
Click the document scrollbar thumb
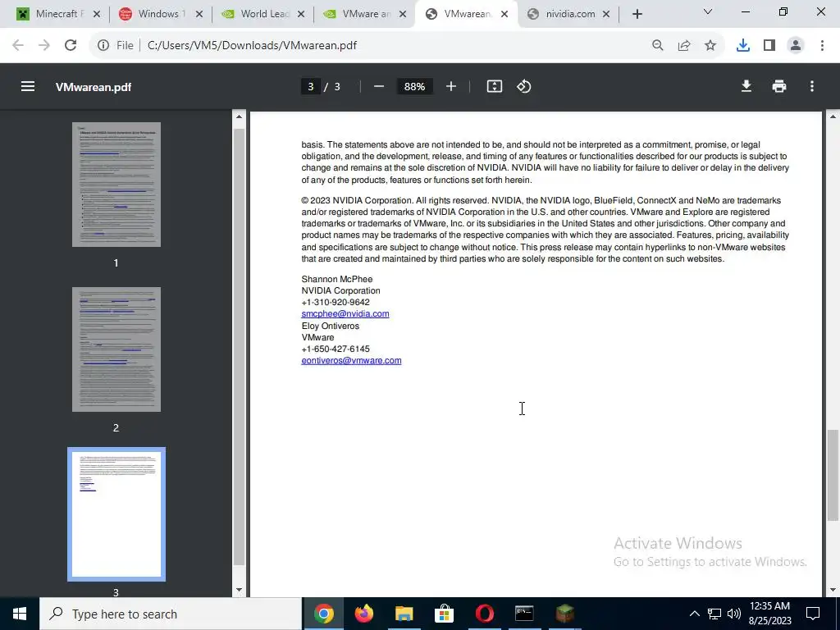click(833, 475)
